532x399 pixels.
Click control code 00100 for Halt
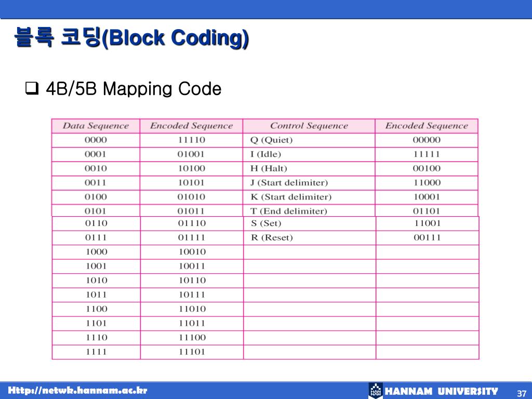pyautogui.click(x=427, y=168)
